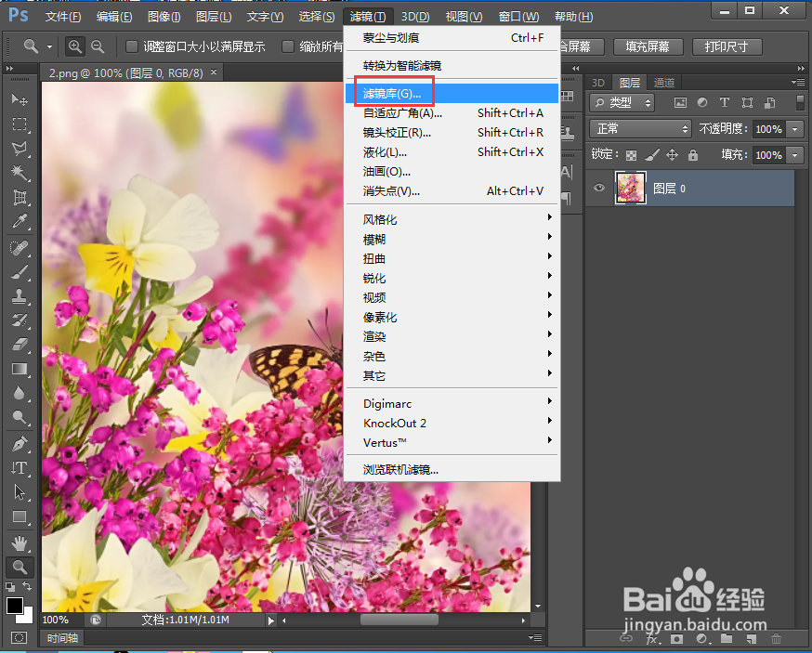This screenshot has height=653, width=812.
Task: Select the Polygonal Lasso tool
Action: coord(20,149)
